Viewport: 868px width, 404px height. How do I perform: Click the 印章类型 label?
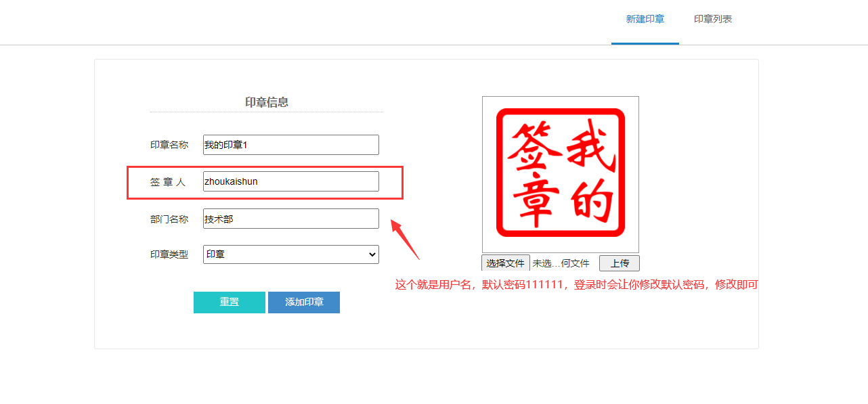[x=169, y=255]
